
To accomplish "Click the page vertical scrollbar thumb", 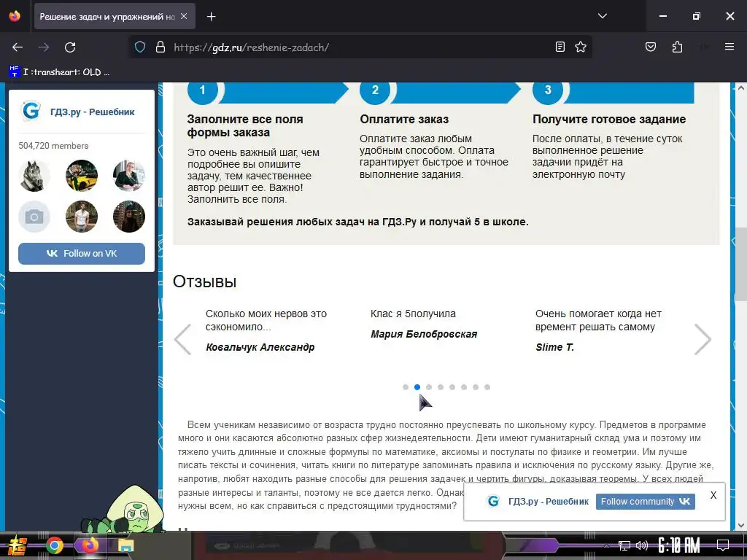I will 741,264.
